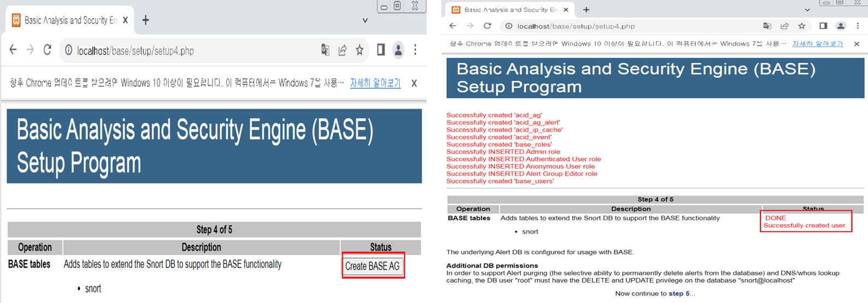This screenshot has height=303, width=868.
Task: Click "Successfully created 'base_users'" message
Action: click(500, 181)
